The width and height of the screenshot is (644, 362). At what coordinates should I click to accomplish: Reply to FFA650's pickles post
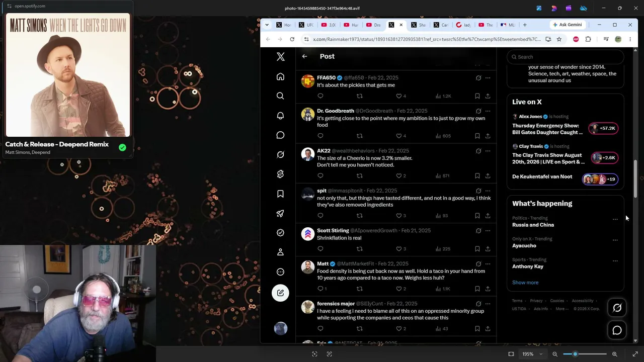pos(320,96)
